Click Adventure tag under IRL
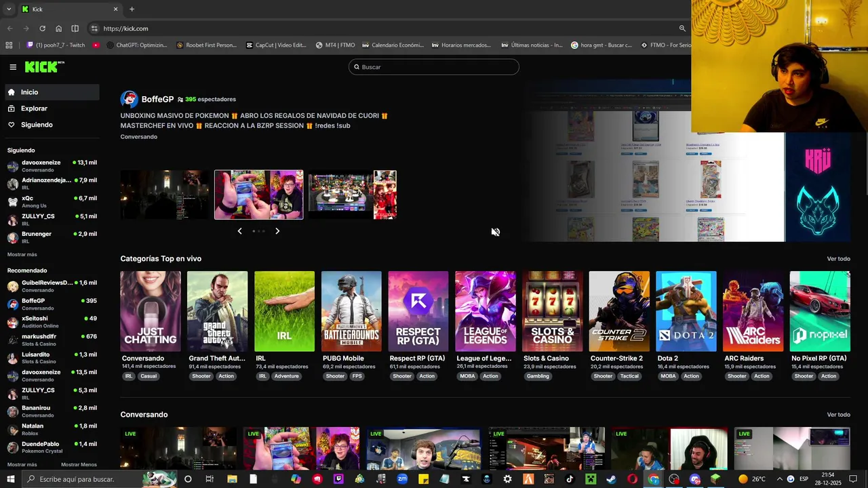The image size is (868, 488). coord(286,376)
